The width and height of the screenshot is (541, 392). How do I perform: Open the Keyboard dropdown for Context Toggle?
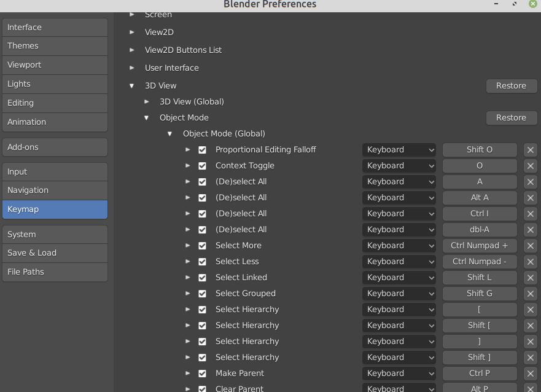coord(399,165)
